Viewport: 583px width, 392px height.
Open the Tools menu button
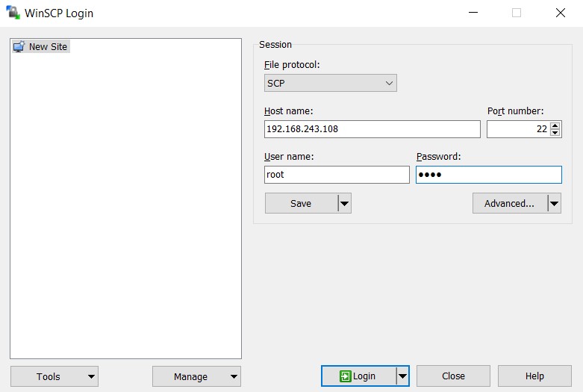[54, 376]
